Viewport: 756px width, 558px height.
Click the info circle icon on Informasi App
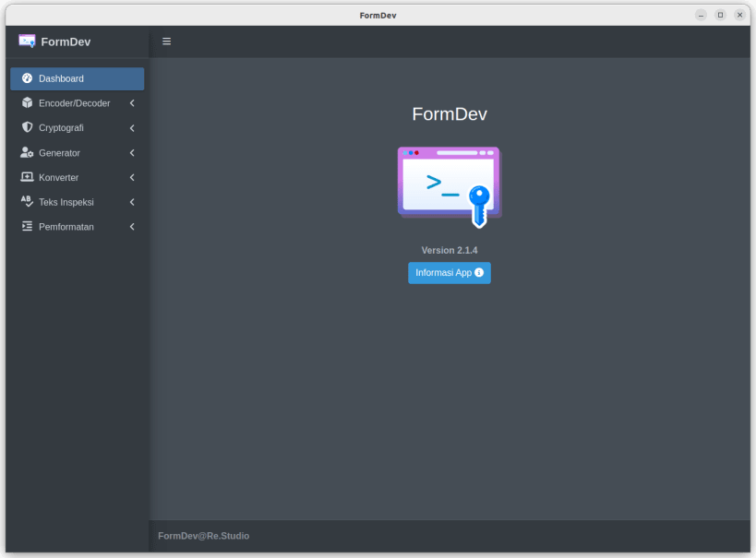point(479,272)
